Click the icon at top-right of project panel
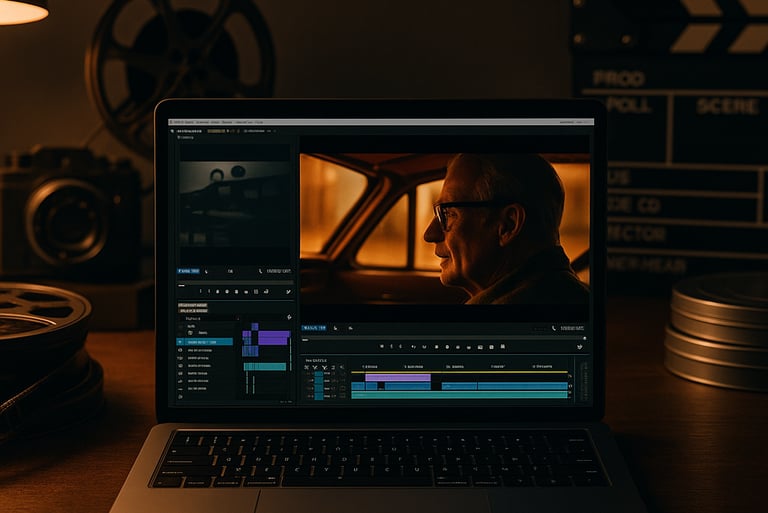 [x=289, y=317]
